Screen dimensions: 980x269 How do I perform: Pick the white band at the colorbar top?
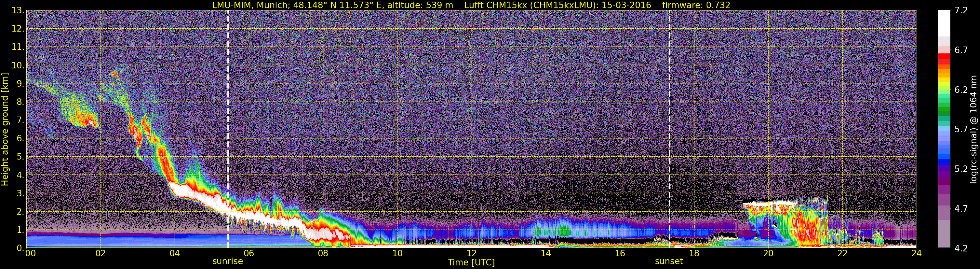[944, 23]
